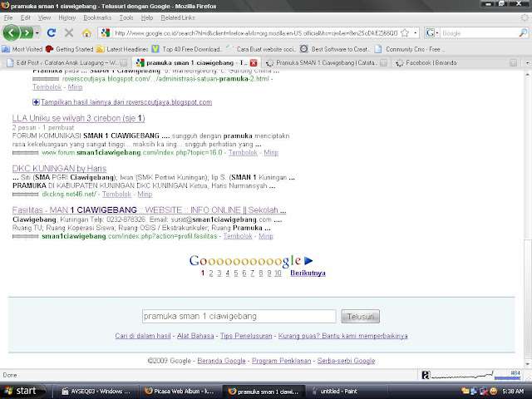This screenshot has width=532, height=399.
Task: Click the magnifier search icon in the search box
Action: 523,33
